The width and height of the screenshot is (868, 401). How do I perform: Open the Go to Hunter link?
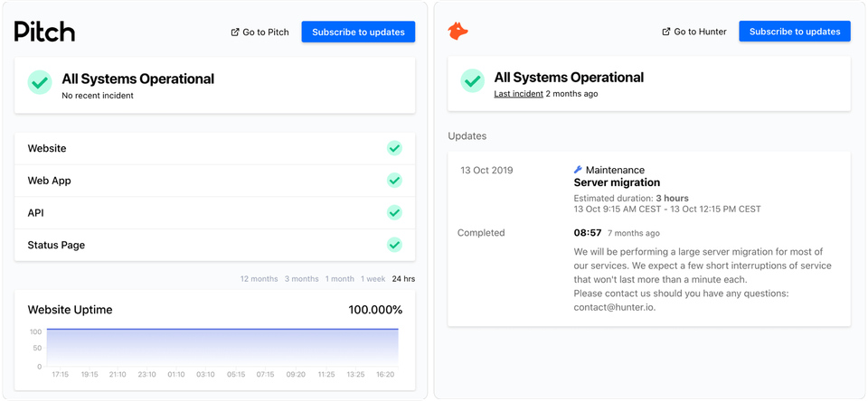693,32
